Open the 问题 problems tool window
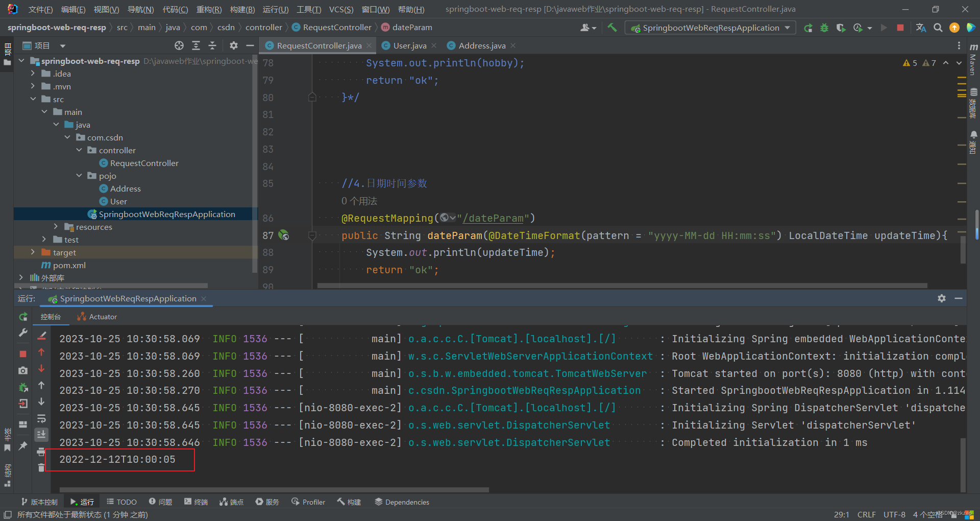The image size is (980, 521). click(x=160, y=502)
